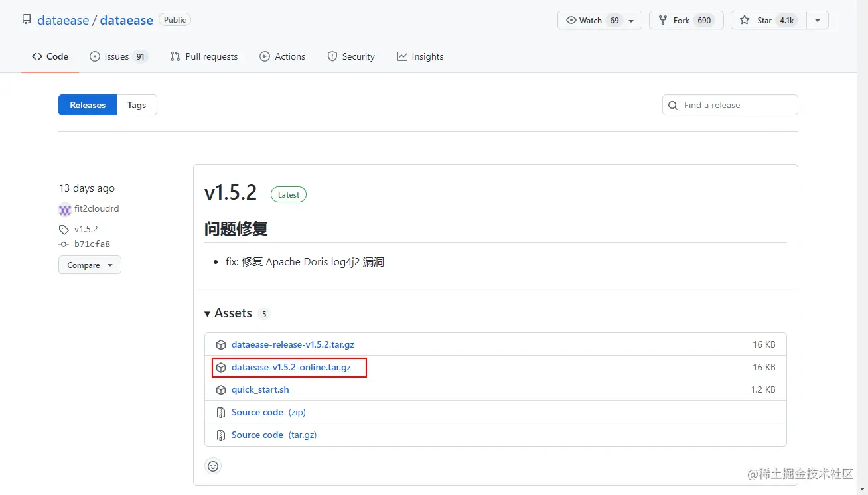Open the fit2cloudrd author profile link
868x495 pixels.
[97, 208]
